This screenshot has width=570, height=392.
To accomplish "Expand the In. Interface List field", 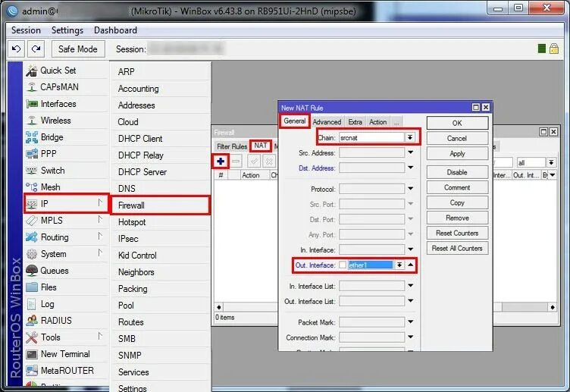I will (410, 286).
